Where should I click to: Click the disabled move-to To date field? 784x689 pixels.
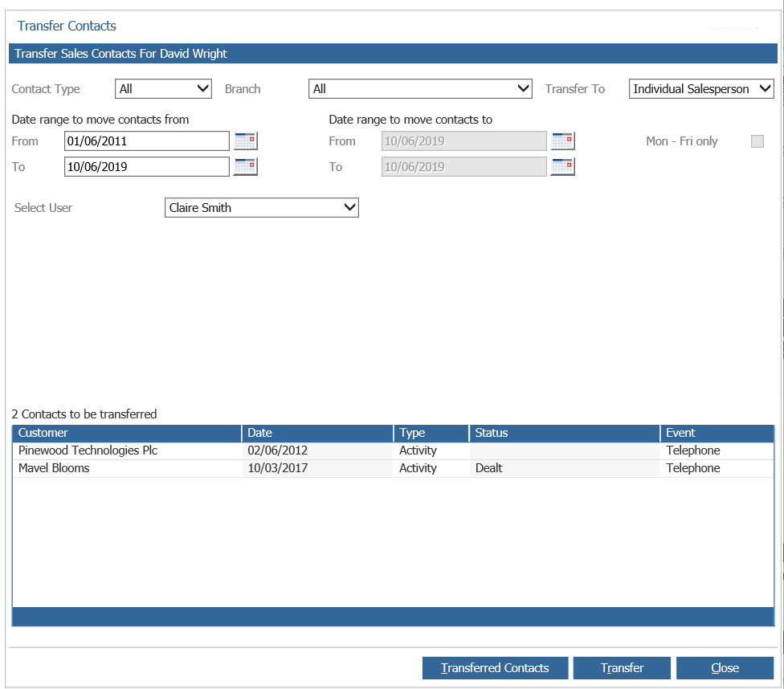(x=464, y=166)
